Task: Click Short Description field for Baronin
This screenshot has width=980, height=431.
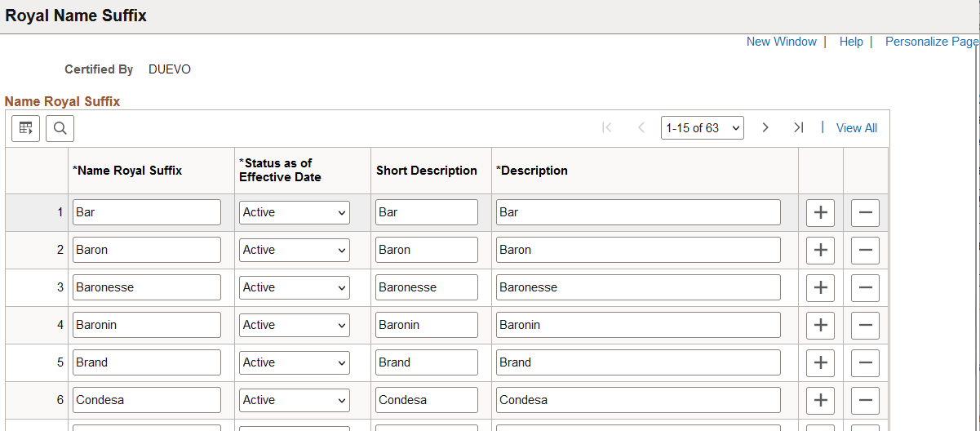Action: tap(427, 325)
